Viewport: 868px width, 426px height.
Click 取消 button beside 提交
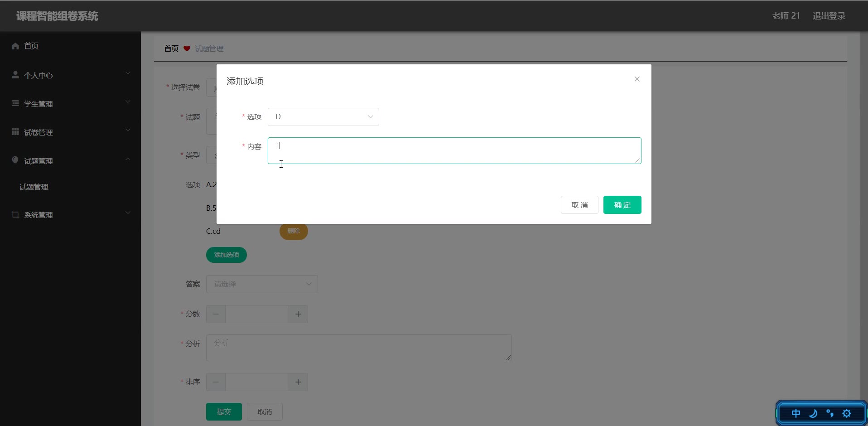[265, 411]
